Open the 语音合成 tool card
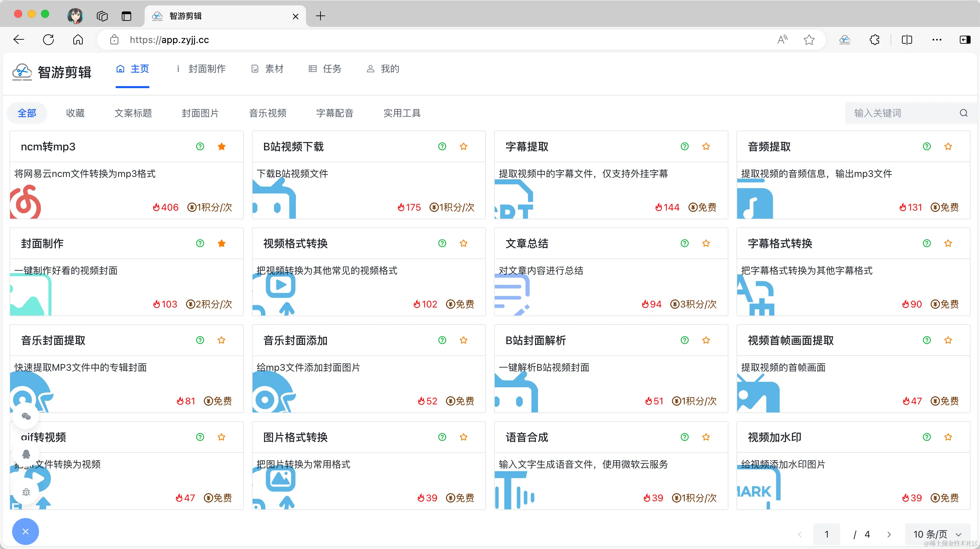This screenshot has height=549, width=980. click(527, 437)
